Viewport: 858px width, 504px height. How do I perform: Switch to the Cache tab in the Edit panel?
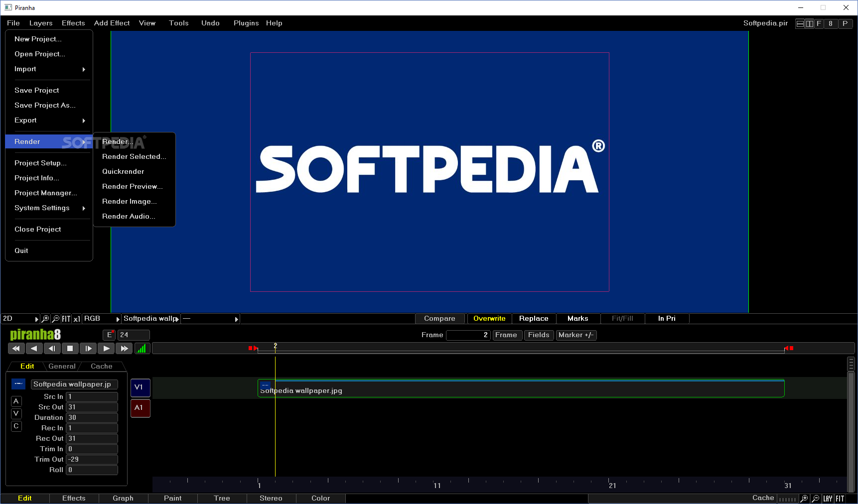tap(102, 367)
